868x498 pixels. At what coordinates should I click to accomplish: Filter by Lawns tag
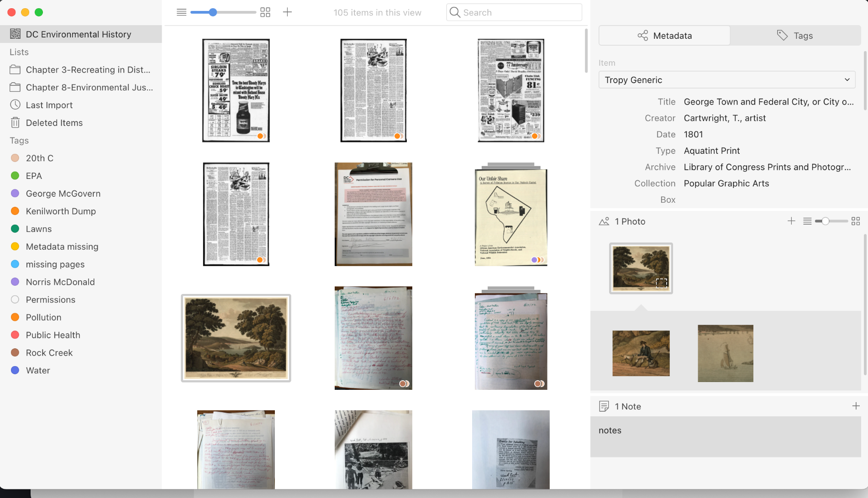(x=81, y=229)
